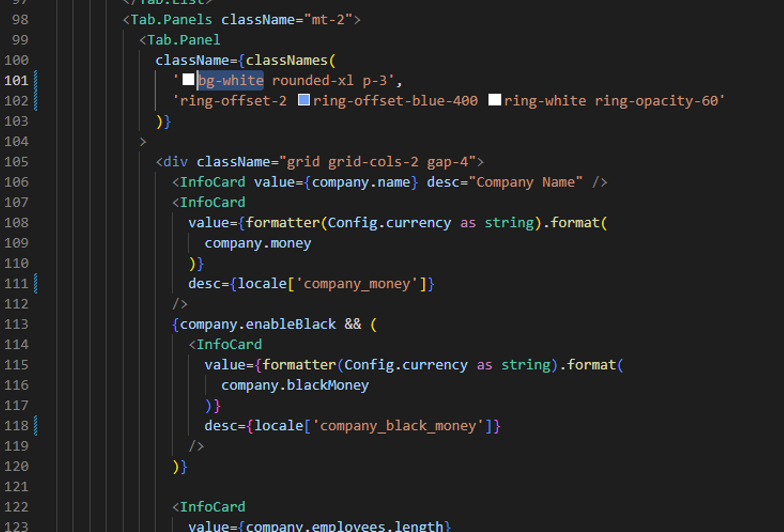Click 'company_black_money' locale key string
The width and height of the screenshot is (784, 532).
pos(398,426)
